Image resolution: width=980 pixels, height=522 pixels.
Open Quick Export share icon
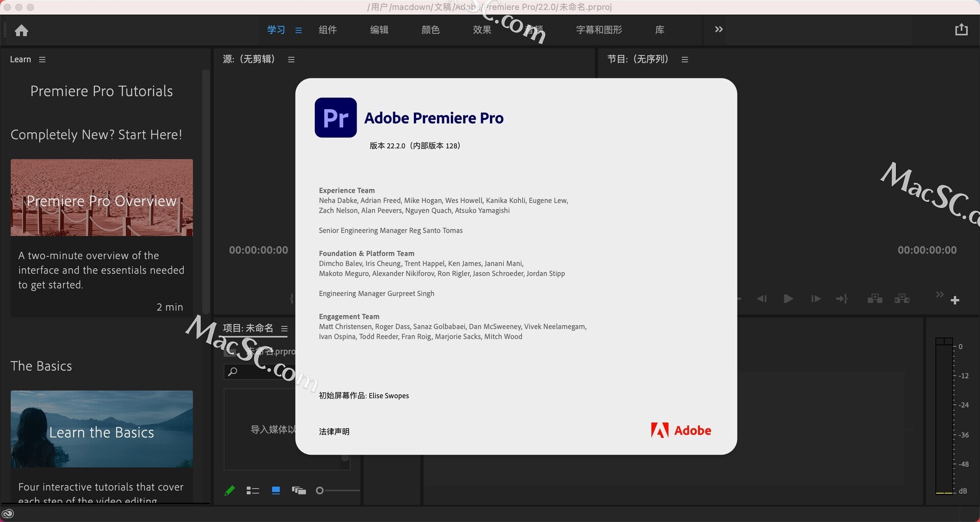pos(961,30)
